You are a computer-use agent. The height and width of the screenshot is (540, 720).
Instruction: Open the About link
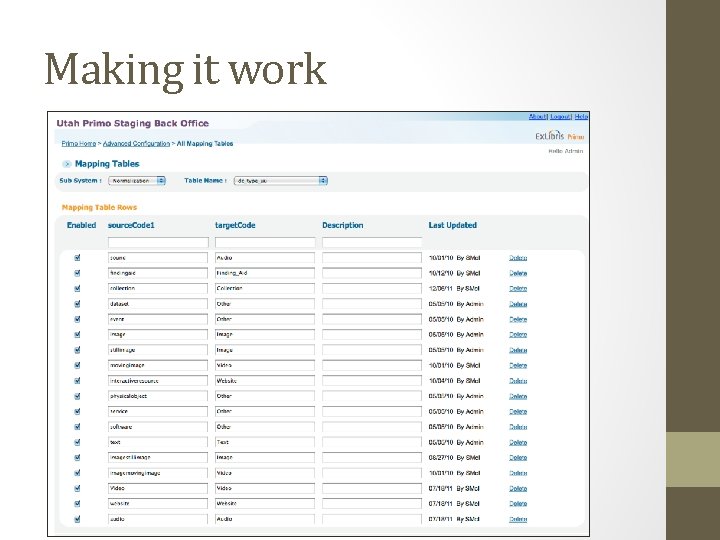click(x=537, y=117)
